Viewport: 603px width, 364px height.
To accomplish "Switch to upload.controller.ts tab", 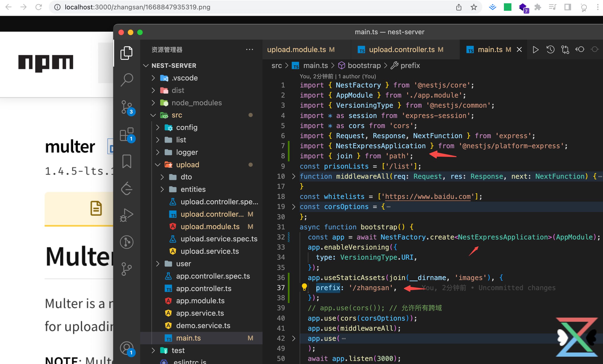I will [402, 50].
